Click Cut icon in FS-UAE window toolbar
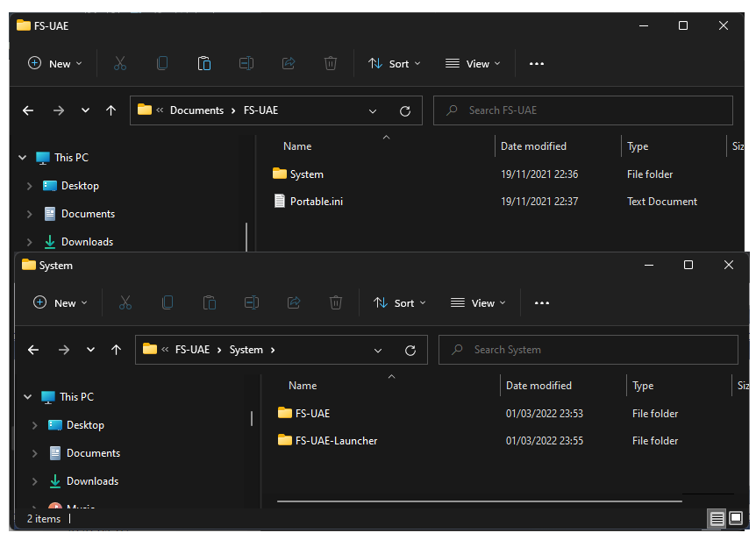Viewport: 756px width, 547px height. click(120, 64)
